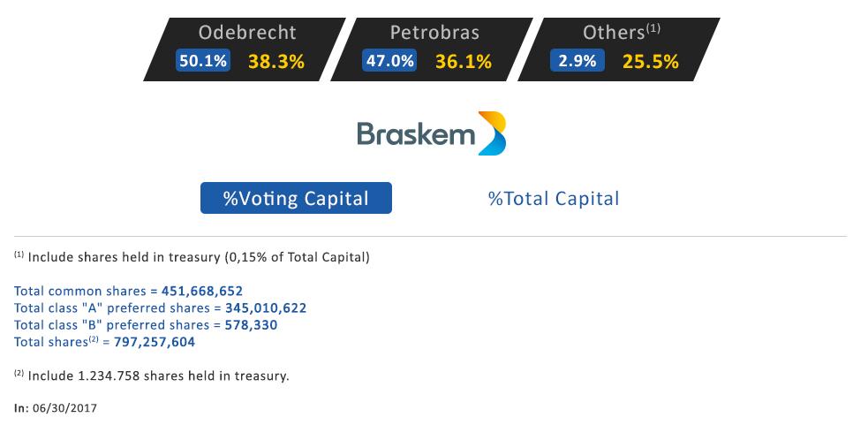Click the Petrobras shareholder panel title
Image resolution: width=868 pixels, height=425 pixels.
[x=434, y=32]
